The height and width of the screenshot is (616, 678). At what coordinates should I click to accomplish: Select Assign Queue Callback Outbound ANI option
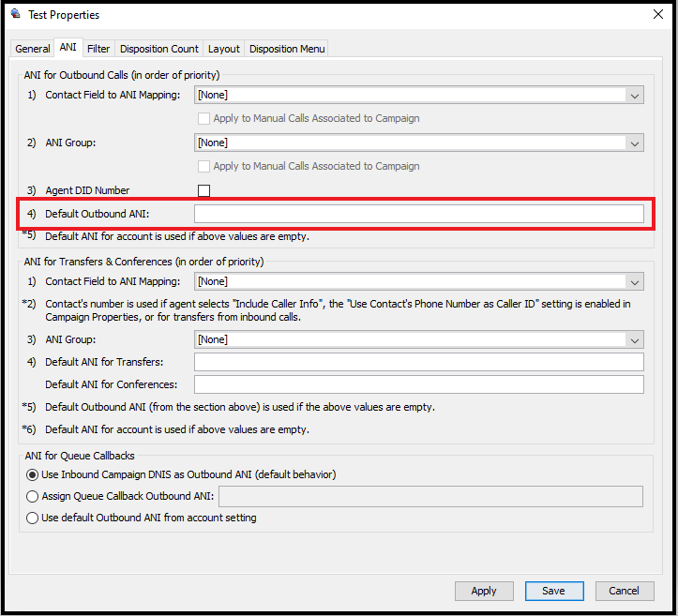(32, 496)
